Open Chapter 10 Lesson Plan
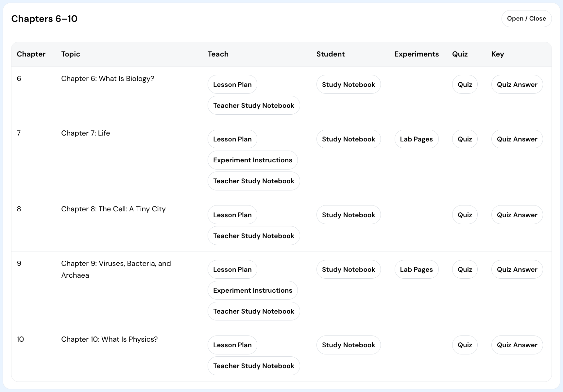563x392 pixels. tap(232, 345)
